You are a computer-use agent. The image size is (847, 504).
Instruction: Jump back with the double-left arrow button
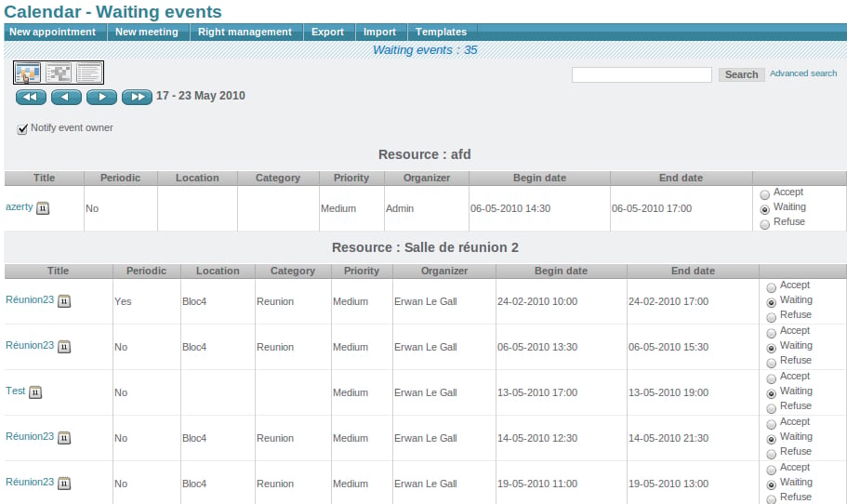[31, 97]
